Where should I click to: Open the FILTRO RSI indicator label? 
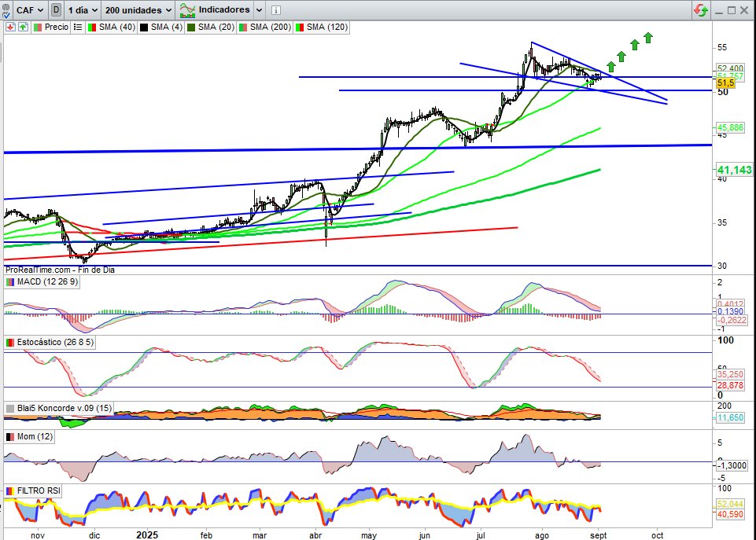click(33, 490)
